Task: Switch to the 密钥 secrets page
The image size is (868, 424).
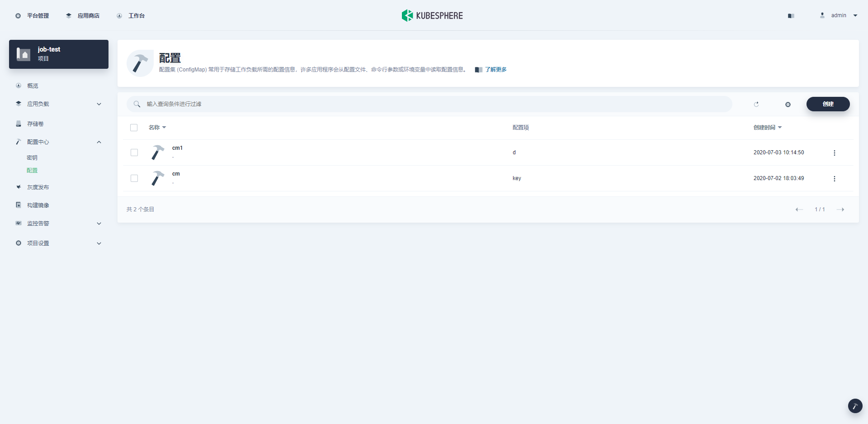Action: [32, 157]
